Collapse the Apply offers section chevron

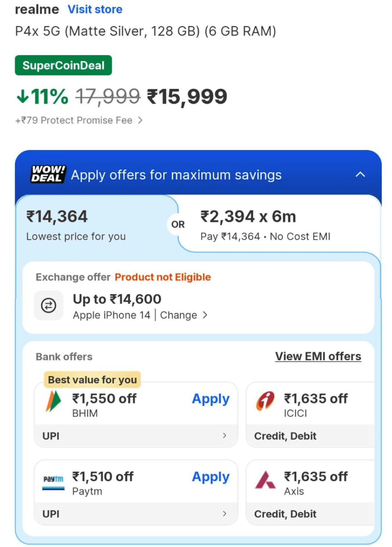[x=360, y=175]
